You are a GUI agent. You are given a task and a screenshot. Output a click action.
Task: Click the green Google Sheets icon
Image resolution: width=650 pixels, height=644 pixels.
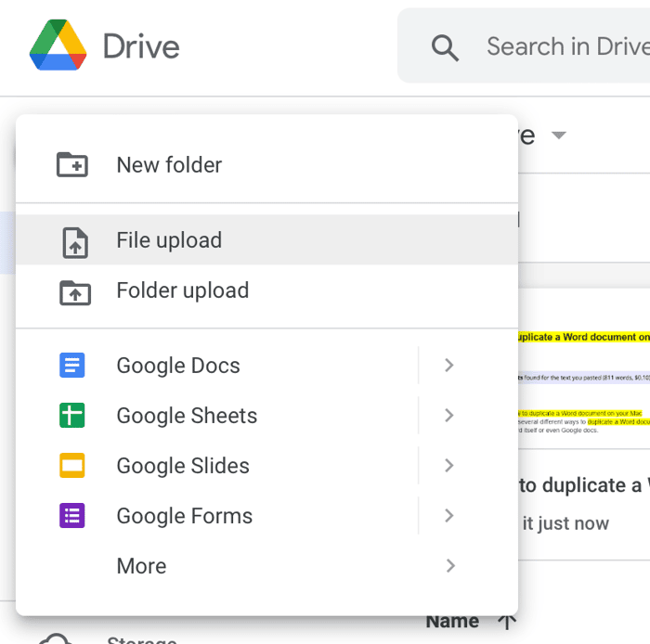pos(72,416)
